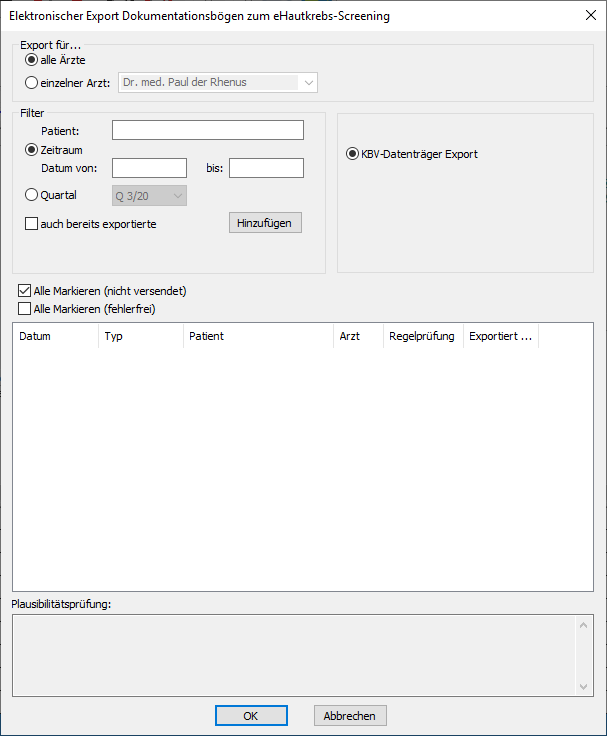Image resolution: width=607 pixels, height=736 pixels.
Task: Click the Plausibilitätsprüfung scrollbar down arrow
Action: [584, 687]
